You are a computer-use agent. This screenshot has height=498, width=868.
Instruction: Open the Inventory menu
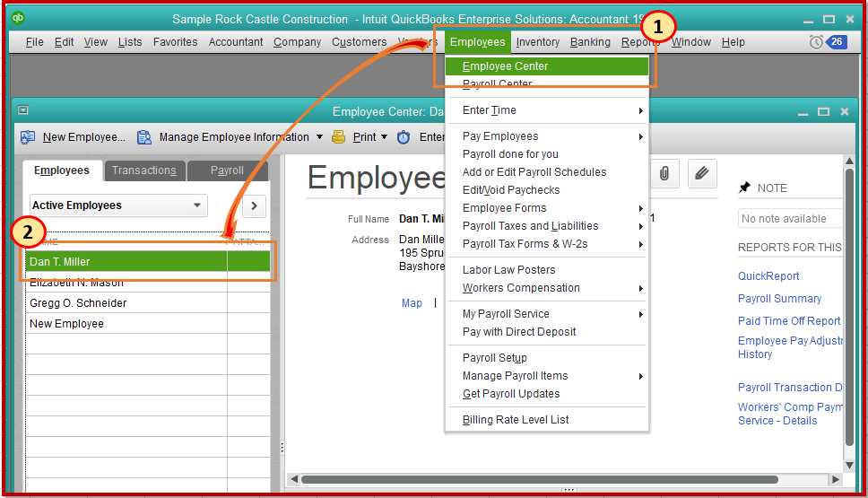tap(537, 42)
